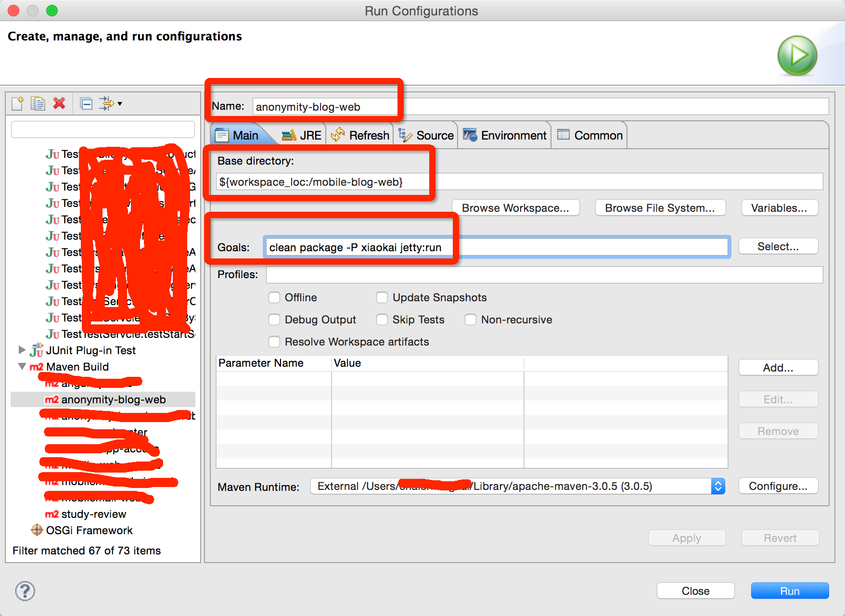Click Configure for Maven Runtime
This screenshot has width=845, height=616.
point(778,486)
